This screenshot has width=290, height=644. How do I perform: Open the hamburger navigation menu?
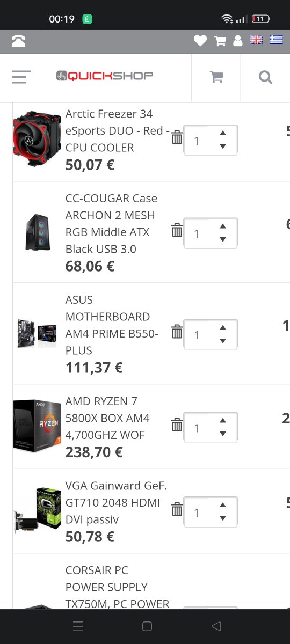point(21,77)
